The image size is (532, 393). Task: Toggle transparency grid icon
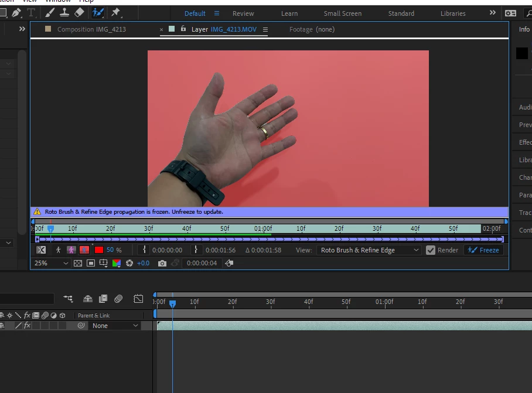click(78, 263)
